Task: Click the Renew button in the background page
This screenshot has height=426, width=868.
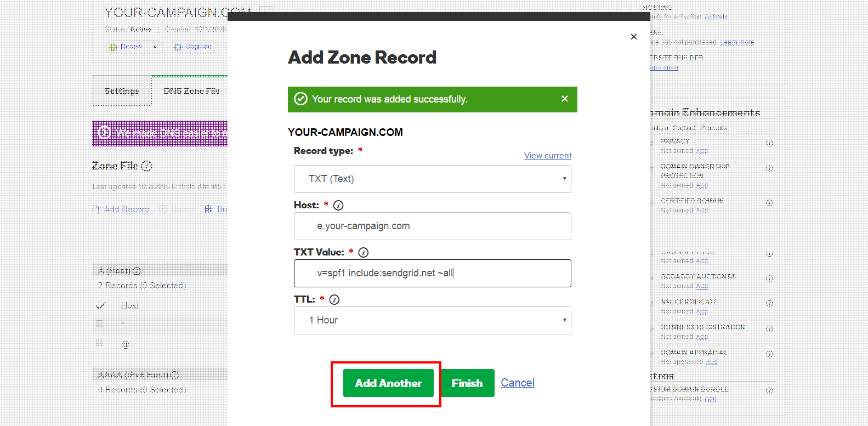Action: (x=126, y=47)
